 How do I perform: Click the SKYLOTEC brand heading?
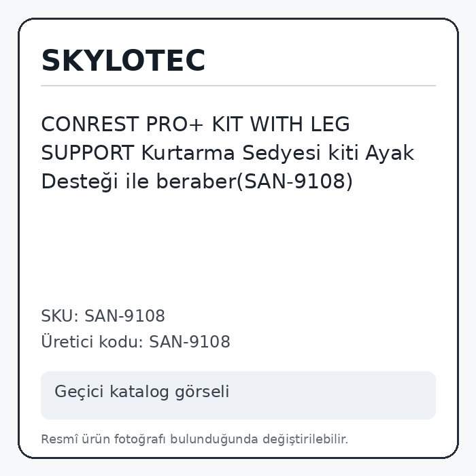pos(123,61)
